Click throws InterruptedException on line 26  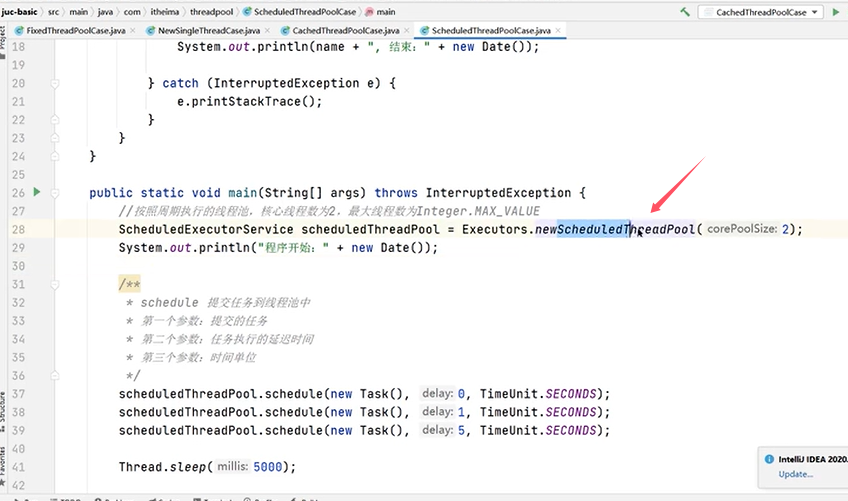point(473,193)
